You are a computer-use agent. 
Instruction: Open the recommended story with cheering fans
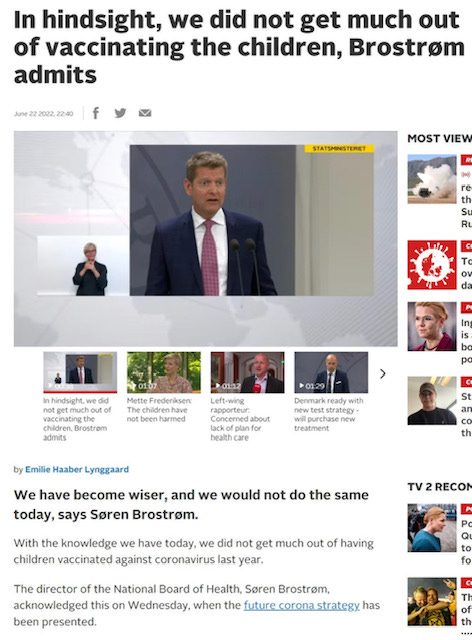pos(432,602)
